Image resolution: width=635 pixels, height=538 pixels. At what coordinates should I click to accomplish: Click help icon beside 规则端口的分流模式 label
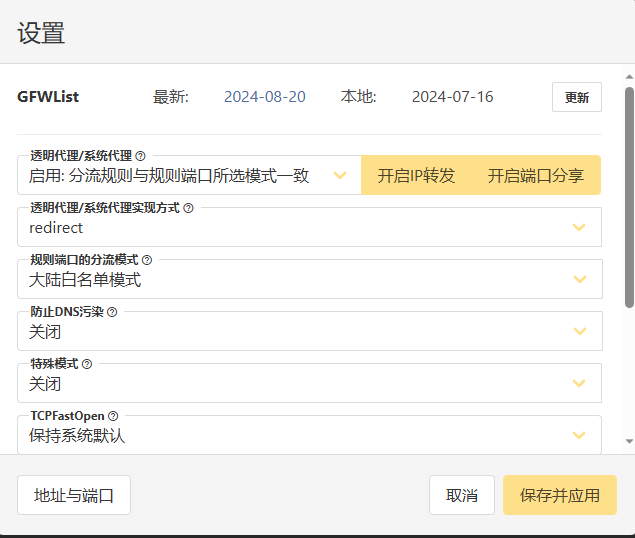pyautogui.click(x=147, y=260)
